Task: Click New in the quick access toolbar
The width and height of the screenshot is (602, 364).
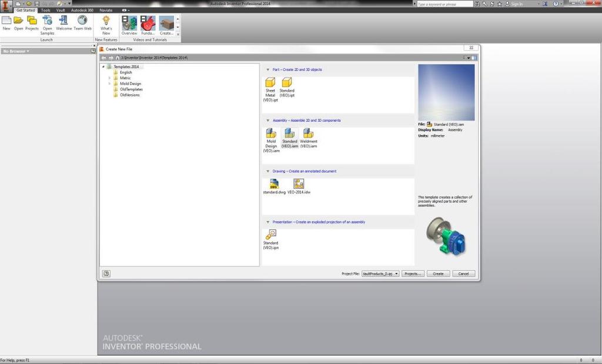Action: [x=18, y=4]
